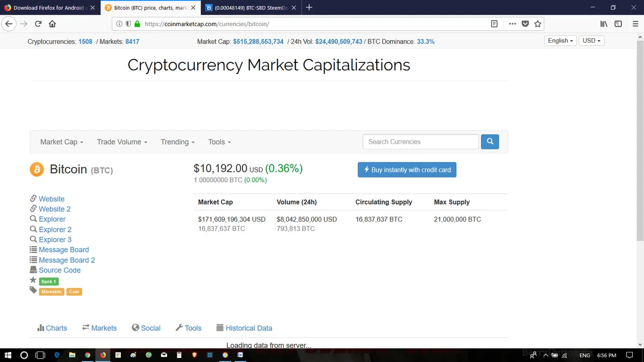Screen dimensions: 644x362
Task: Open tracking protection shield icon
Action: click(x=128, y=24)
